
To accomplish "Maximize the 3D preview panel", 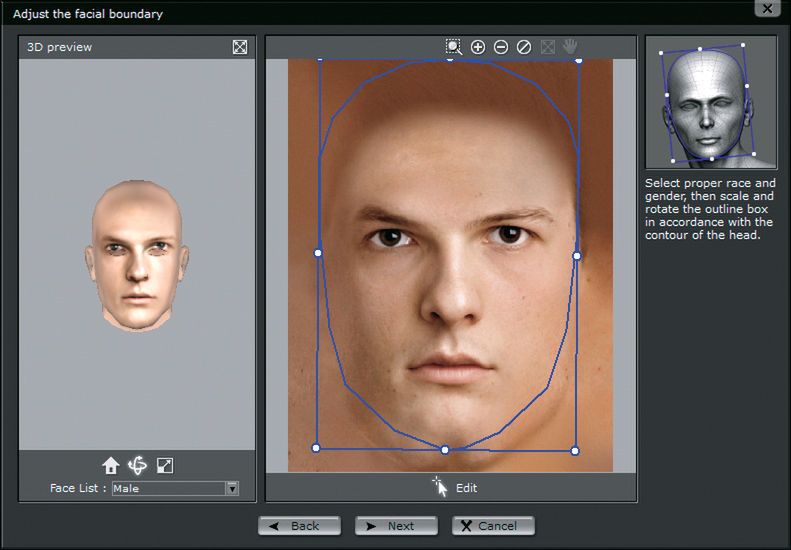I will pos(240,47).
